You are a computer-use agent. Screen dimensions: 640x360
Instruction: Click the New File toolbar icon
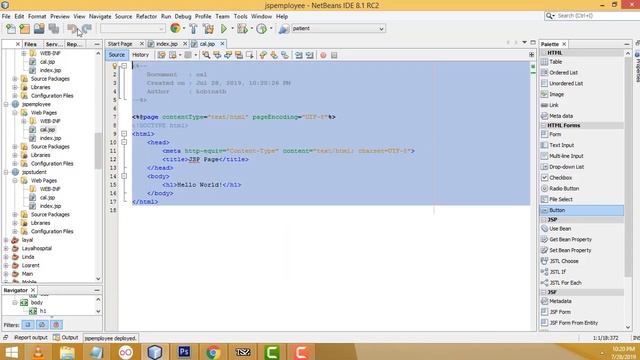point(11,29)
